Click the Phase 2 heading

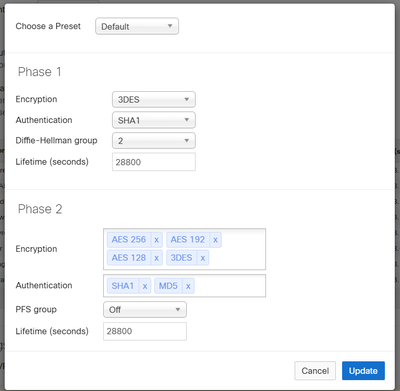40,209
